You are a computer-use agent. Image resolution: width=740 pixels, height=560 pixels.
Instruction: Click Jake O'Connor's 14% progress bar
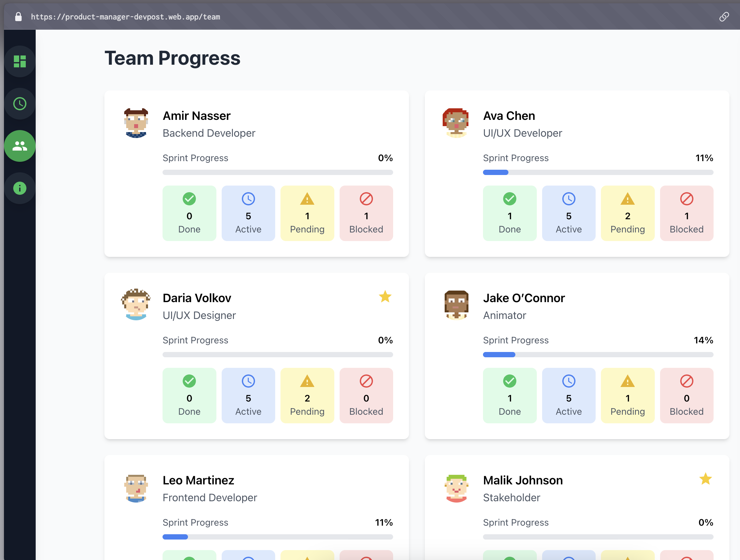(598, 355)
